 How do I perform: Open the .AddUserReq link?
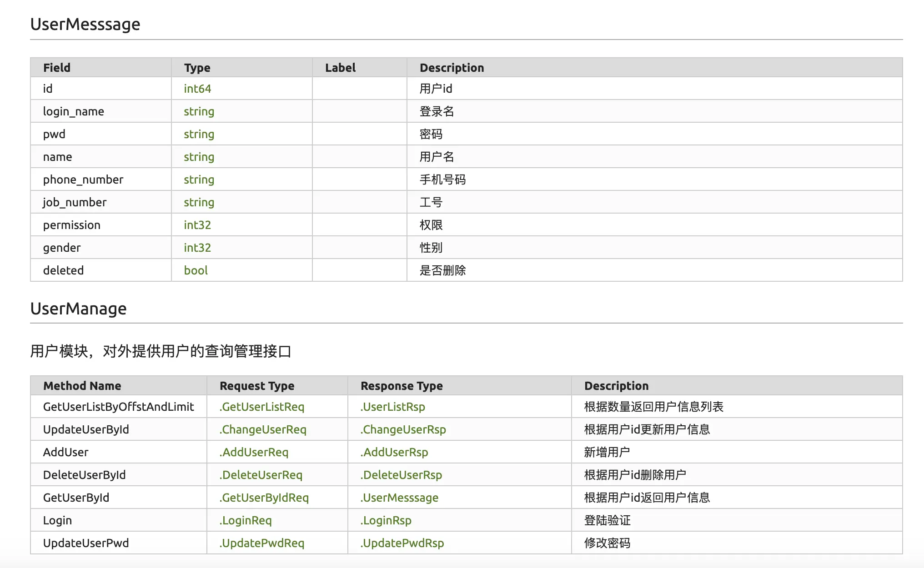tap(254, 452)
